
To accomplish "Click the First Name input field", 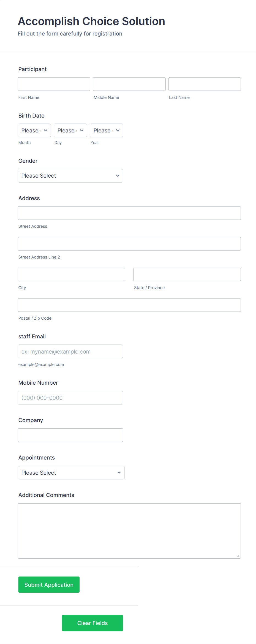I will coord(54,84).
